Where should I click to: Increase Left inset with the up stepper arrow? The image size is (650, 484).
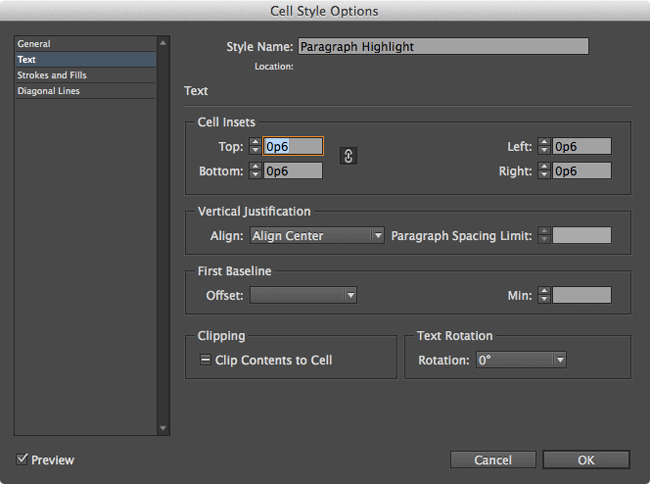(544, 142)
